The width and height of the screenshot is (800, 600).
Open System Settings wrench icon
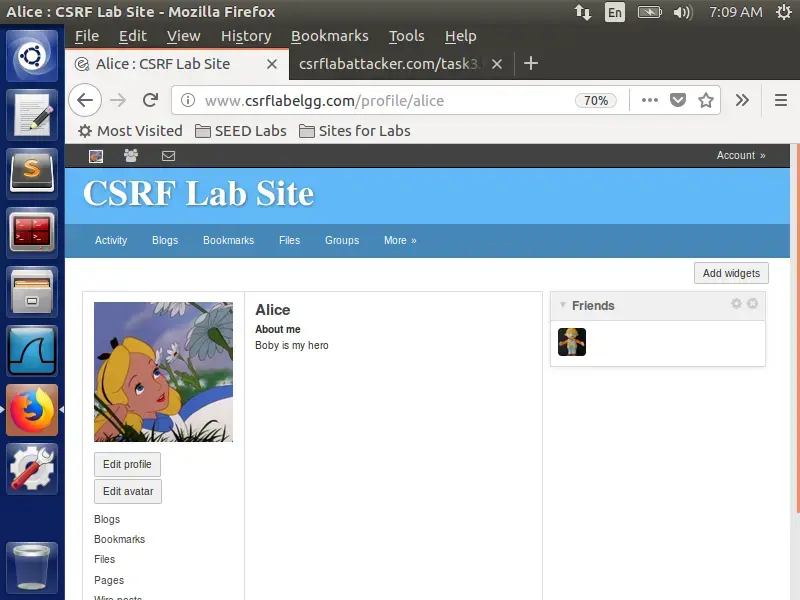[32, 469]
